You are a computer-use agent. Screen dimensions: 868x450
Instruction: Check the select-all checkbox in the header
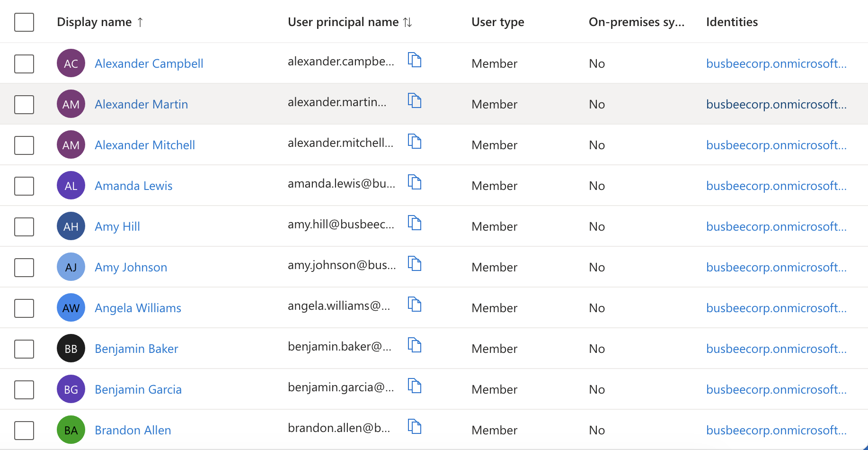pos(24,22)
